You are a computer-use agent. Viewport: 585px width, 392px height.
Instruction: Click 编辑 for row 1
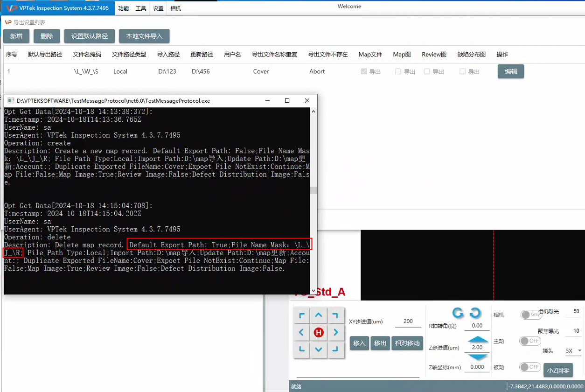511,71
